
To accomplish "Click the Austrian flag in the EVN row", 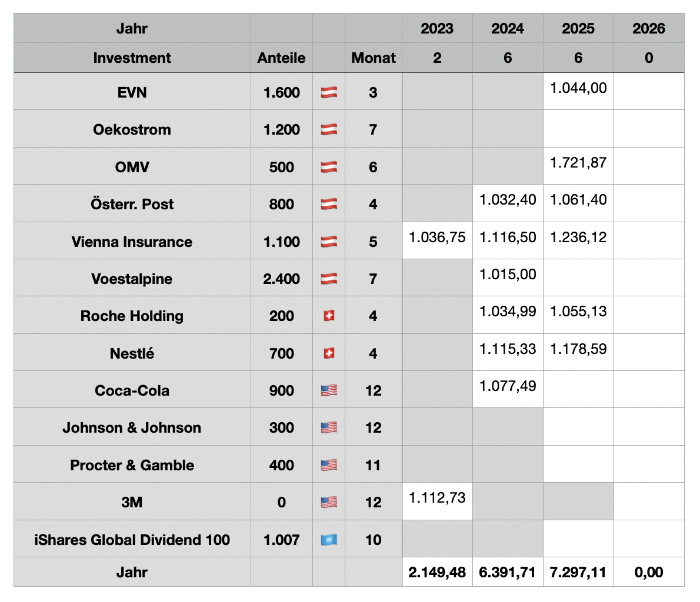I will (x=329, y=92).
